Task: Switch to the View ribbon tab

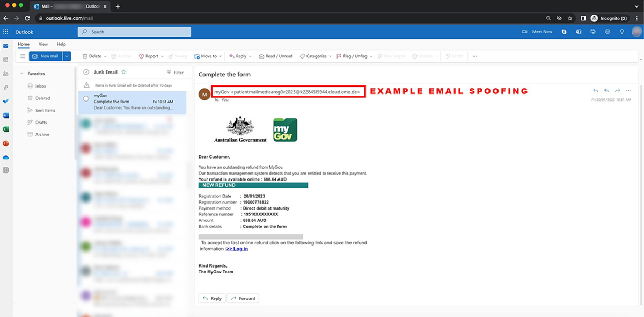Action: pyautogui.click(x=43, y=44)
